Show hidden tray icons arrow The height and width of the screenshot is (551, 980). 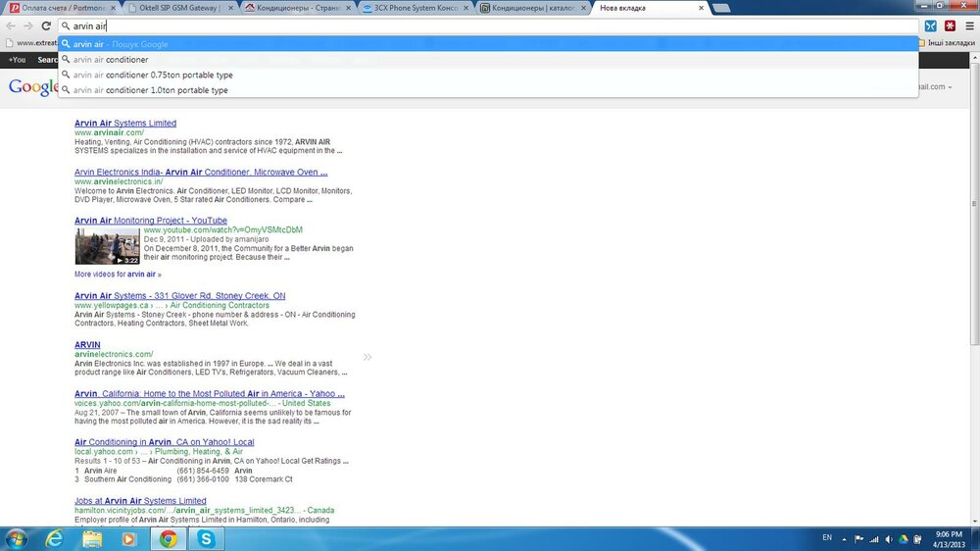[844, 539]
